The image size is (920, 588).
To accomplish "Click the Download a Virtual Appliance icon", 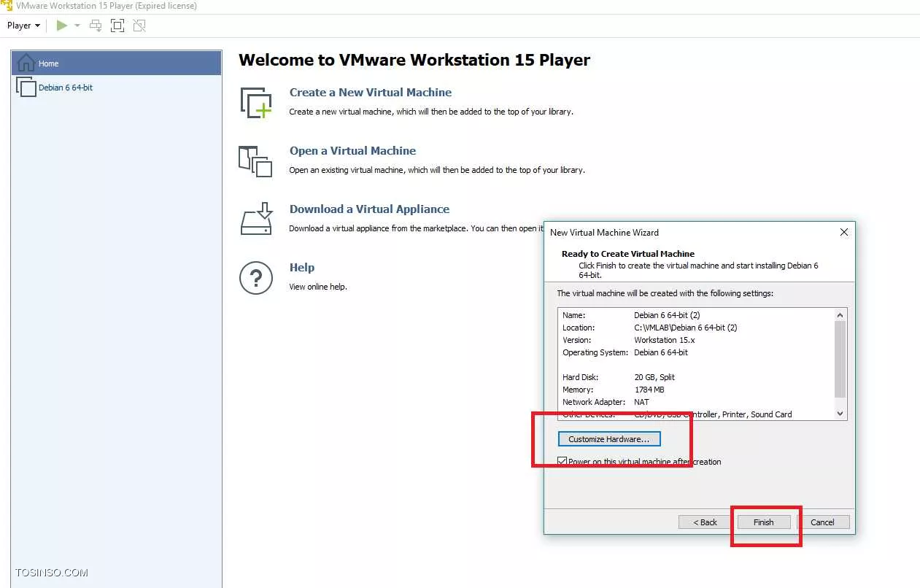I will [256, 219].
